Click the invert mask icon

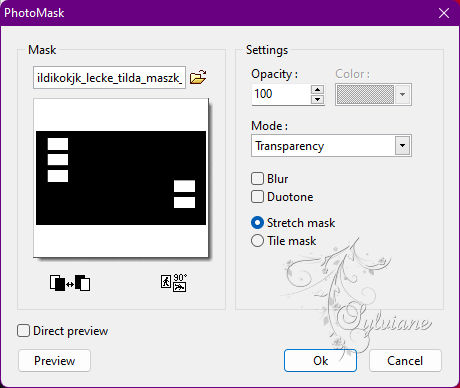[70, 283]
